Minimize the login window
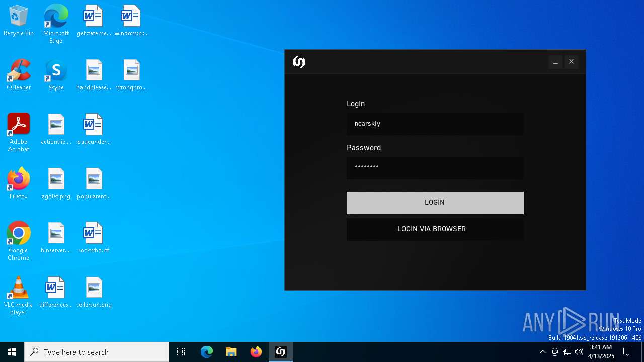This screenshot has width=644, height=362. point(555,62)
